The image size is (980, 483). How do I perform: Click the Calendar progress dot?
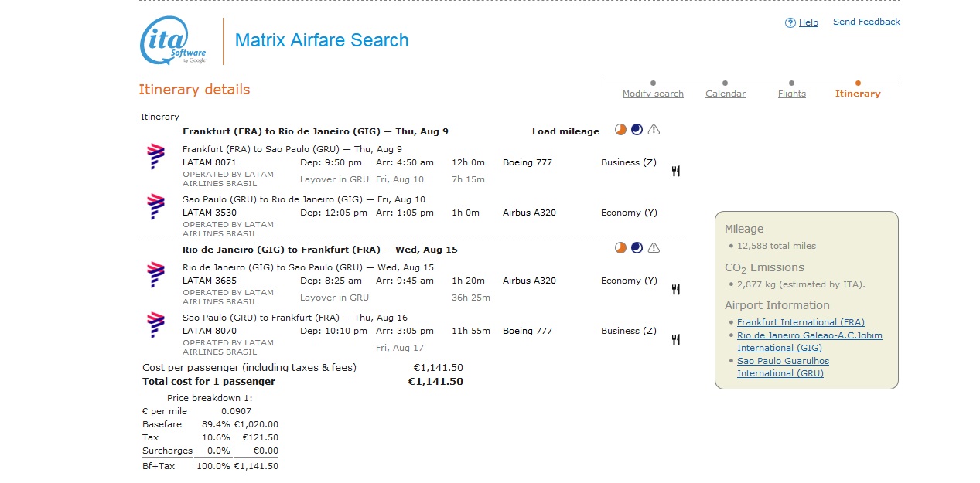point(725,83)
